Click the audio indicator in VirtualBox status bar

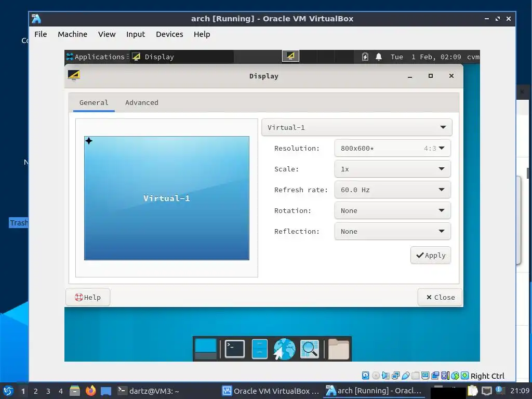386,375
